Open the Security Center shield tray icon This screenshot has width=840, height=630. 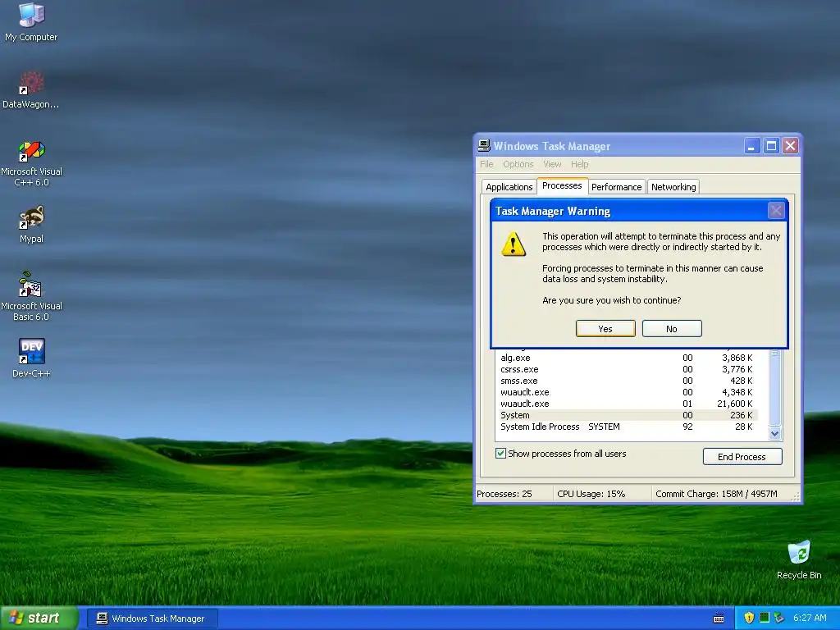[x=749, y=618]
